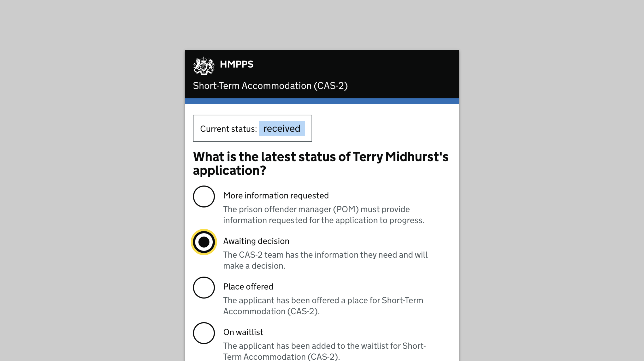Click the More information requested label
Image resolution: width=644 pixels, height=361 pixels.
click(x=276, y=196)
